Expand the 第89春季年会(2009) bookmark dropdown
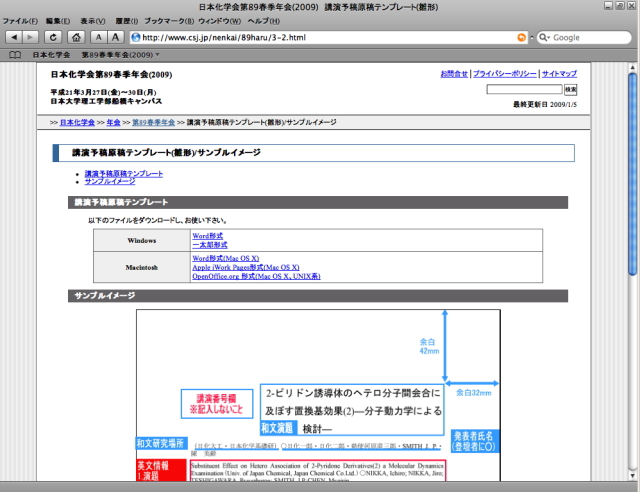 [x=120, y=55]
